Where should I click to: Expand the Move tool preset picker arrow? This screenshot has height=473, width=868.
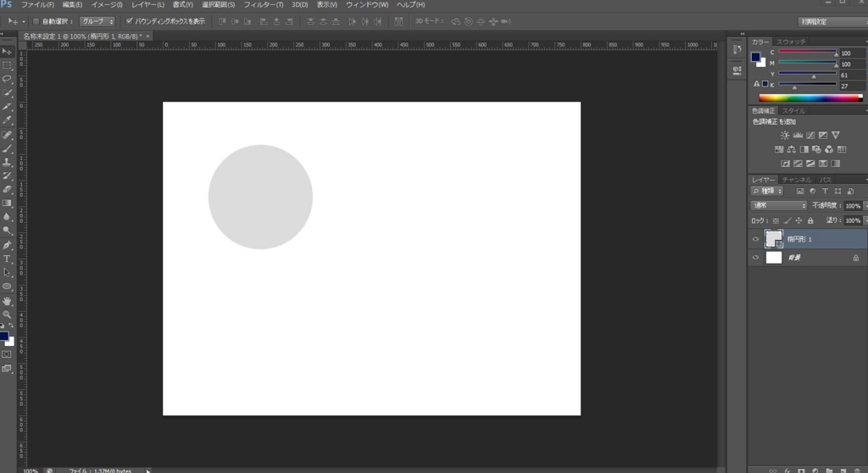[23, 21]
